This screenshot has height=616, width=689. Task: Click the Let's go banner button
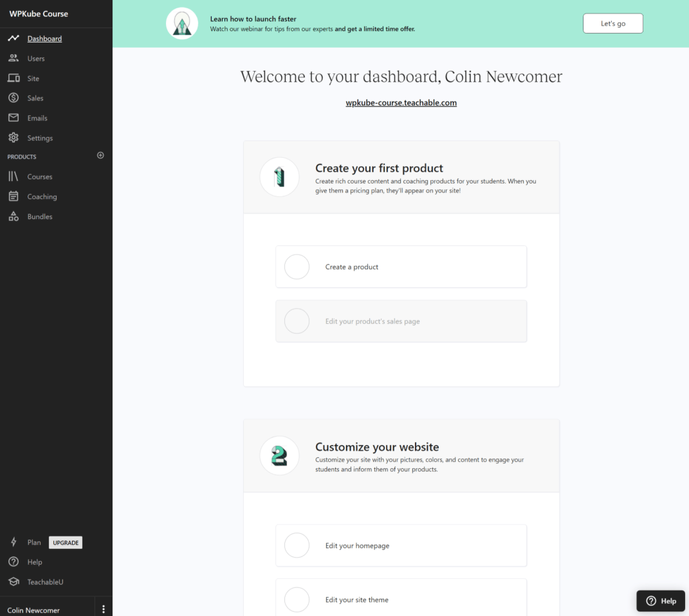613,23
